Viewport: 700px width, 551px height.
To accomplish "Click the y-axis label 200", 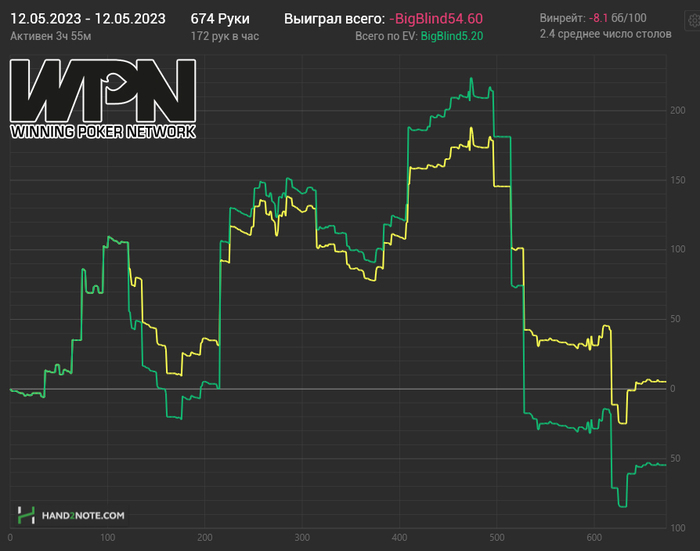I will click(x=678, y=110).
